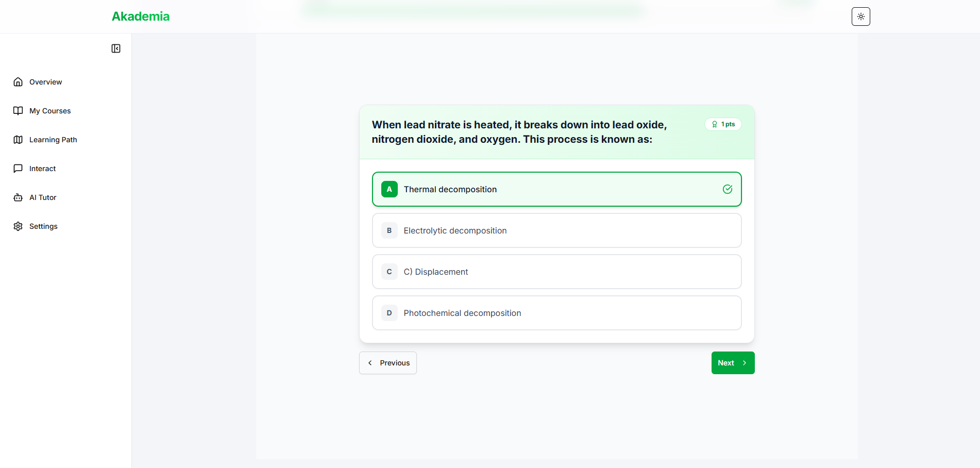Click the green checkmark on answer A
This screenshot has height=468, width=980.
point(727,189)
